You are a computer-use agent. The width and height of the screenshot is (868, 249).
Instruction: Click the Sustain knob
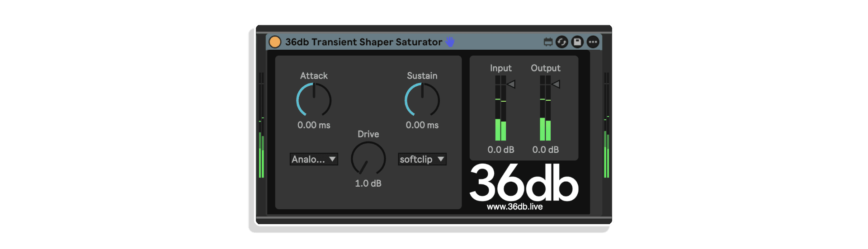(x=422, y=99)
